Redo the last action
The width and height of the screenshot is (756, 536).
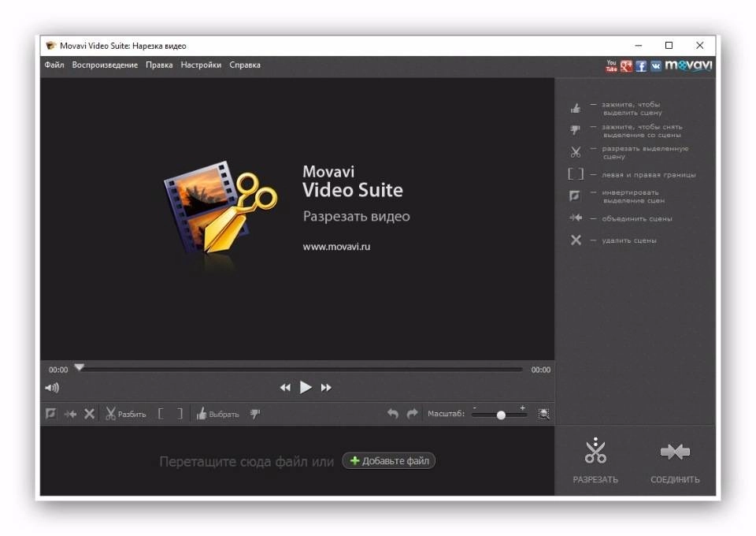(x=412, y=414)
